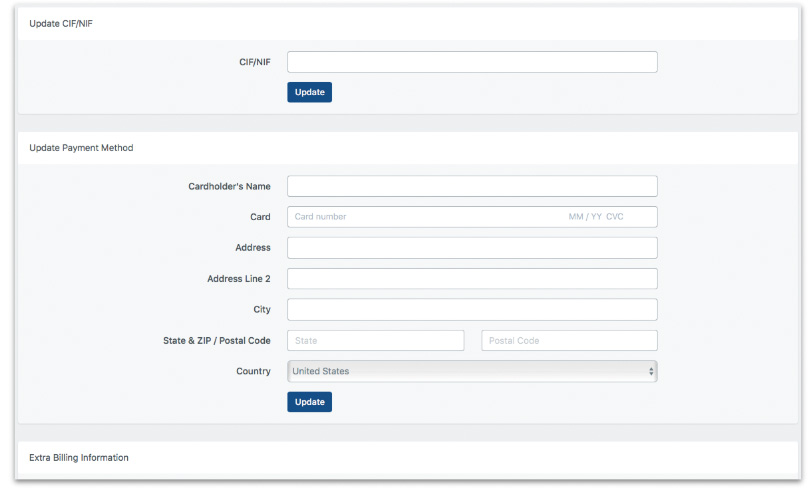Click Update button under Country dropdown

pos(309,402)
